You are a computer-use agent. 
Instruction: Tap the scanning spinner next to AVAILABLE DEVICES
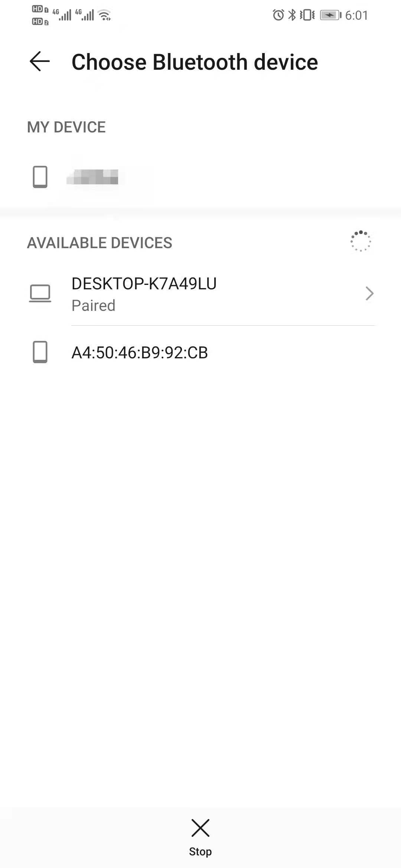[x=361, y=241]
